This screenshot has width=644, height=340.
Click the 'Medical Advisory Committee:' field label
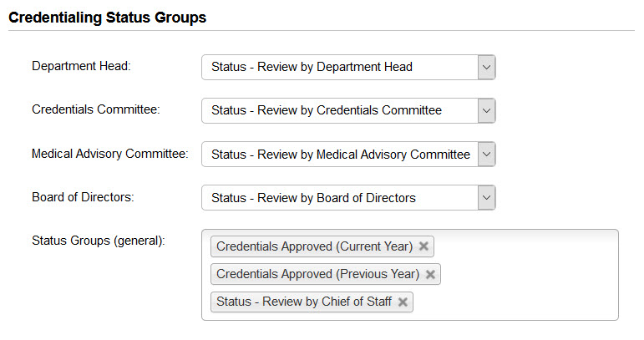click(x=109, y=154)
